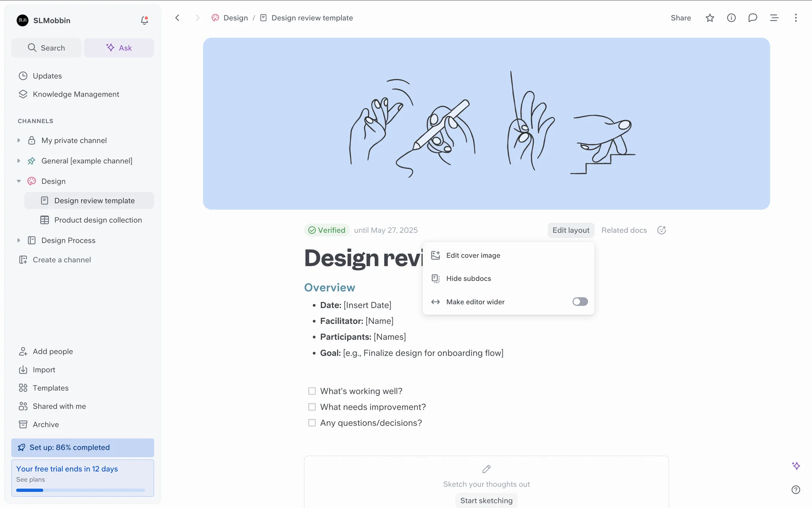The height and width of the screenshot is (508, 812).
Task: Open the See plans link
Action: click(x=30, y=479)
